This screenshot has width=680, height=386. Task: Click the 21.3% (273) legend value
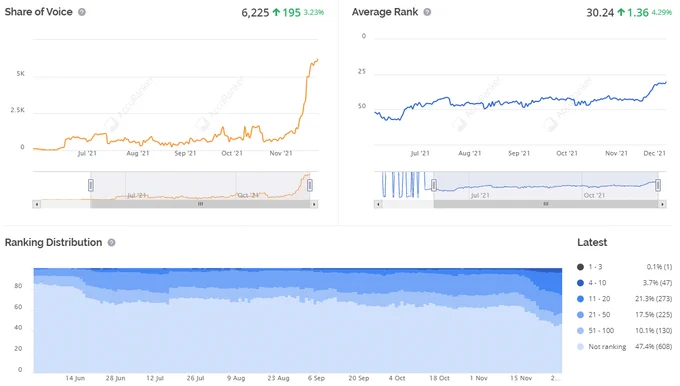pyautogui.click(x=654, y=299)
